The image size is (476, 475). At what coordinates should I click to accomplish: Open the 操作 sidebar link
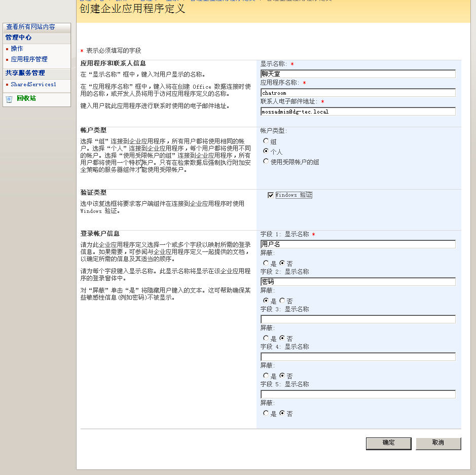pyautogui.click(x=17, y=49)
